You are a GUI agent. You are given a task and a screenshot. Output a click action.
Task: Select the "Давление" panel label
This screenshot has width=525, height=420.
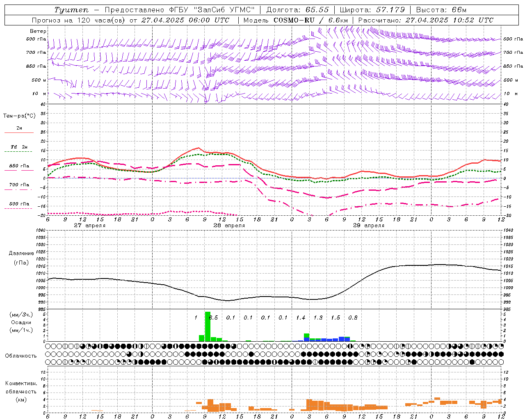(x=21, y=253)
